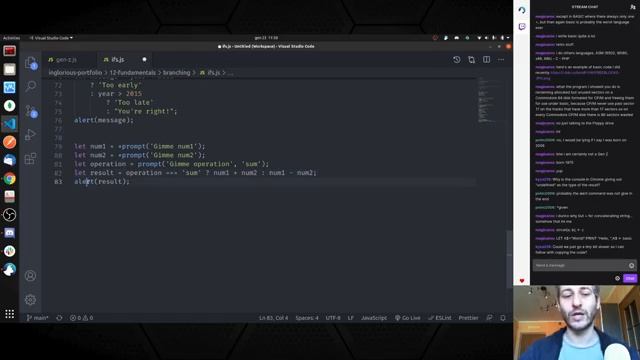Open Discord from the dock
640x360 pixels.
(10, 233)
